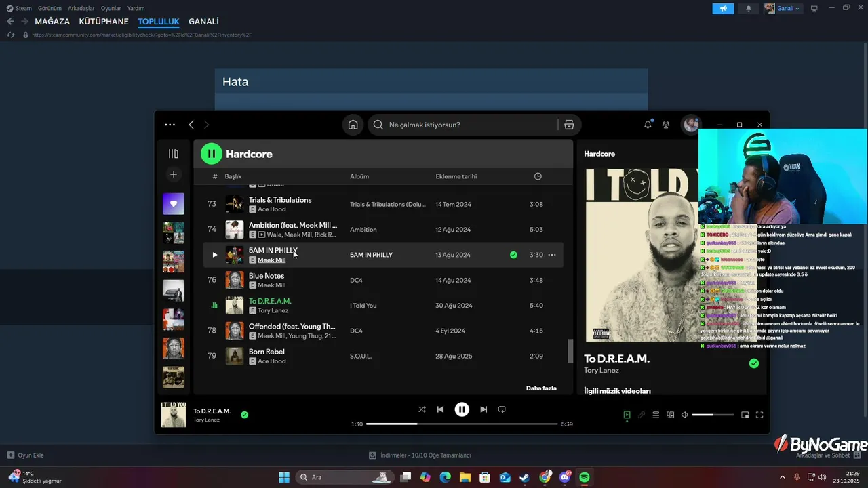The height and width of the screenshot is (488, 868).
Task: Pause playback using the center white button
Action: [462, 409]
